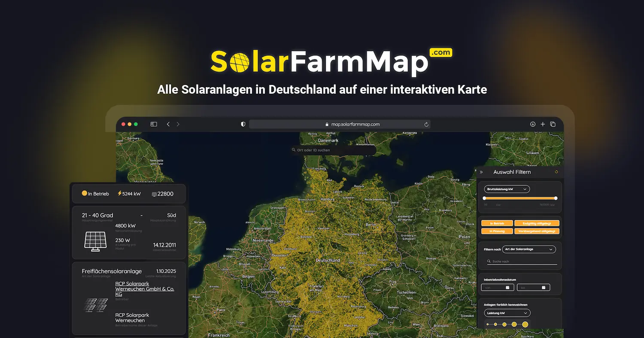Go back with the browser back arrow
Image resolution: width=644 pixels, height=338 pixels.
pos(168,124)
